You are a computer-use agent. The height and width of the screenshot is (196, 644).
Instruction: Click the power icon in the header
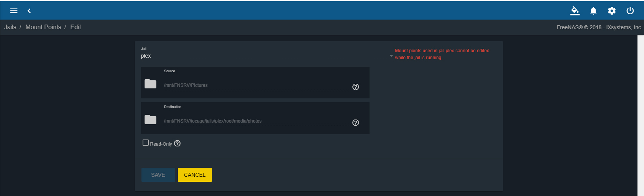630,11
